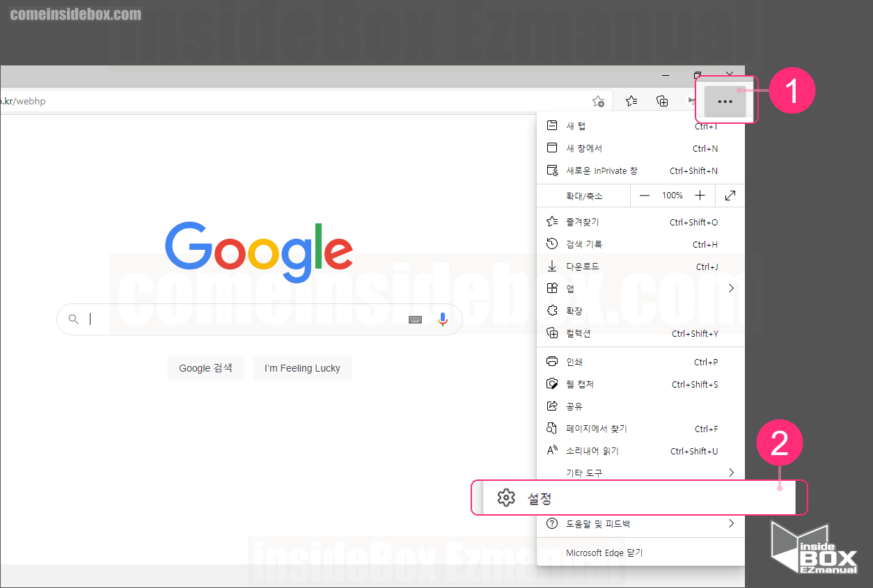Open 즐겨찾기 from the menu
The height and width of the screenshot is (588, 873).
(640, 222)
